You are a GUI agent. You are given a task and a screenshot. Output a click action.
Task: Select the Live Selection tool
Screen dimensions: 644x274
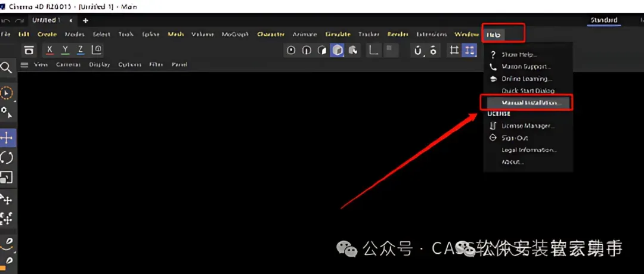click(7, 94)
